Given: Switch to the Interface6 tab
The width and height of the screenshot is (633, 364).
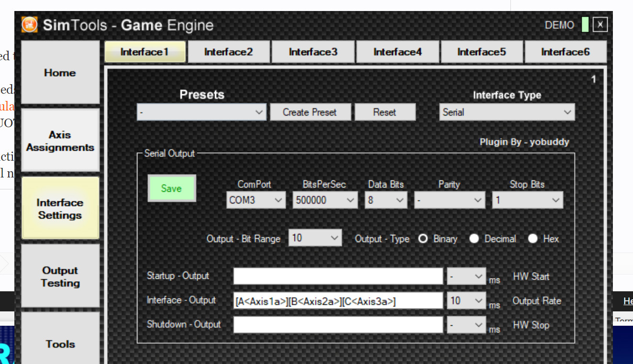Looking at the screenshot, I should pyautogui.click(x=565, y=52).
